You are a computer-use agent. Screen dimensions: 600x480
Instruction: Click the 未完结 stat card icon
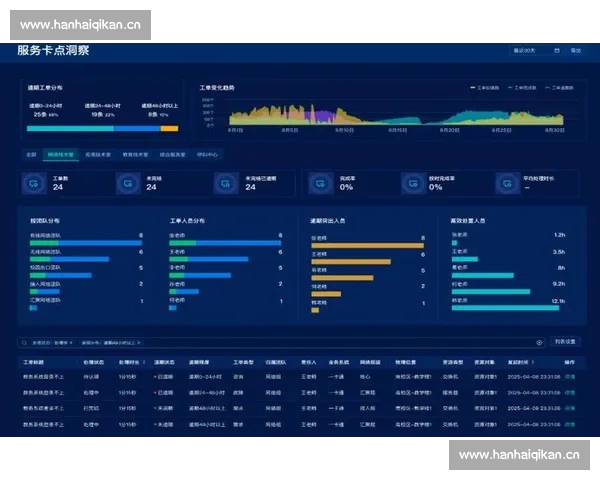pyautogui.click(x=125, y=183)
